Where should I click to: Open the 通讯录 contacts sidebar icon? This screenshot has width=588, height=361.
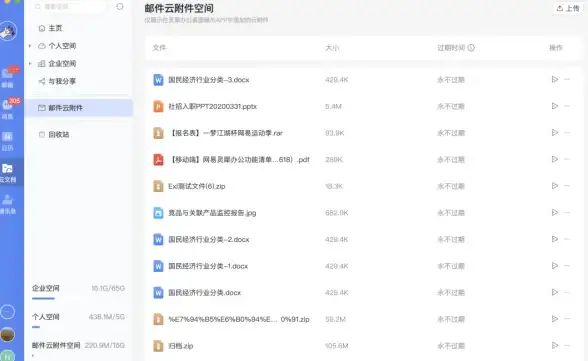(7, 200)
